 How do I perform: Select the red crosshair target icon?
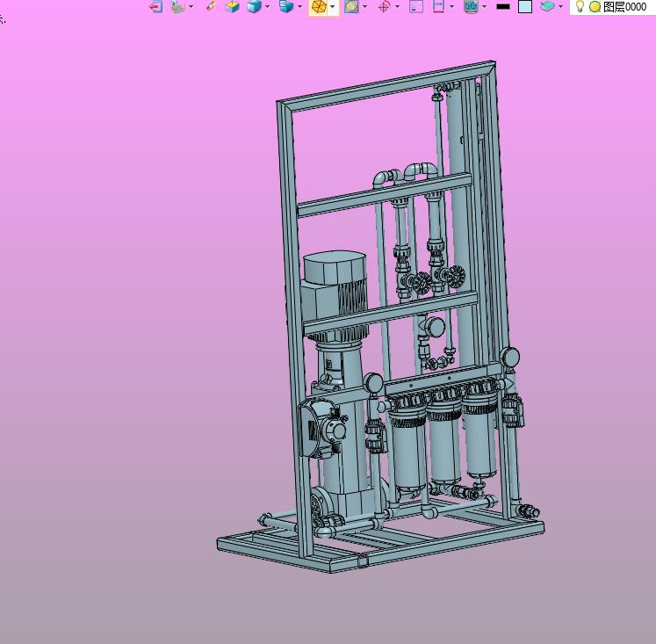pyautogui.click(x=384, y=7)
